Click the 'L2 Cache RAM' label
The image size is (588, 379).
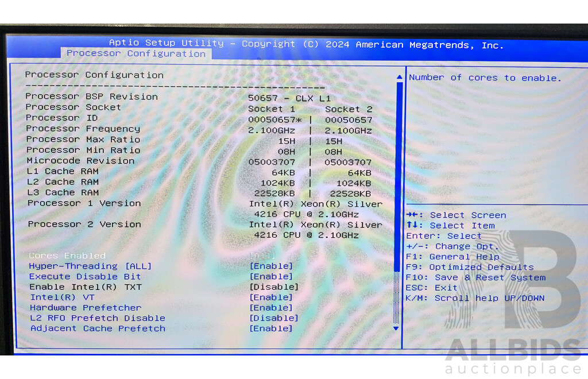tap(63, 182)
